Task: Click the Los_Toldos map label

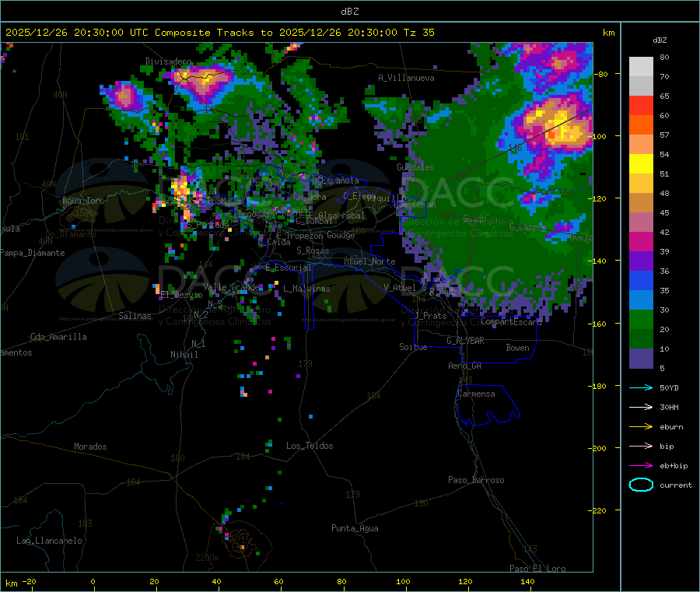Action: (310, 446)
